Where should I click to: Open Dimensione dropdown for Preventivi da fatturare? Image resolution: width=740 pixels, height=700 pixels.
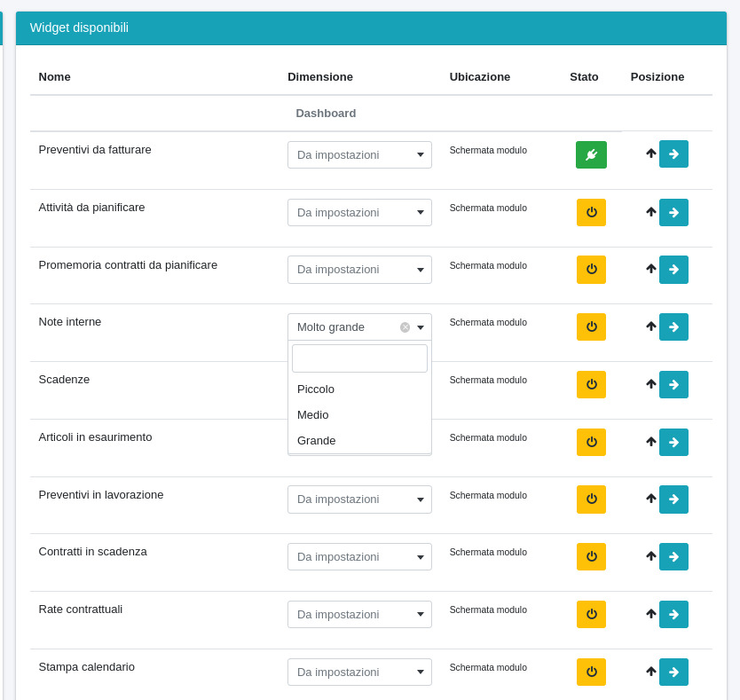click(359, 154)
